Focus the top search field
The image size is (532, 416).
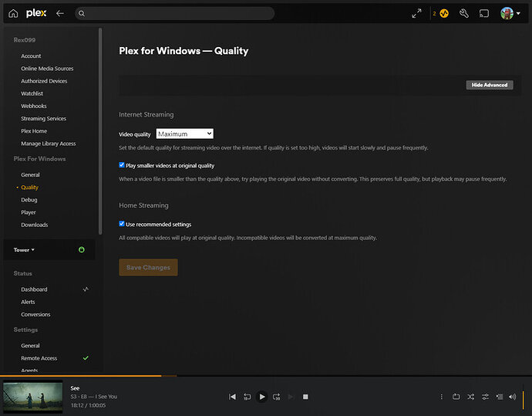(175, 14)
